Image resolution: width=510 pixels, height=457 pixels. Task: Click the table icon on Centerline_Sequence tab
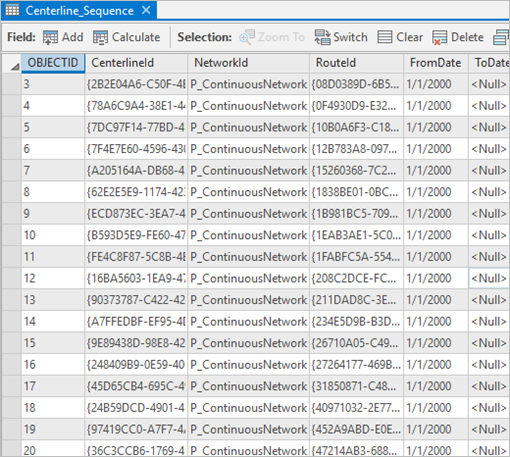coord(12,10)
